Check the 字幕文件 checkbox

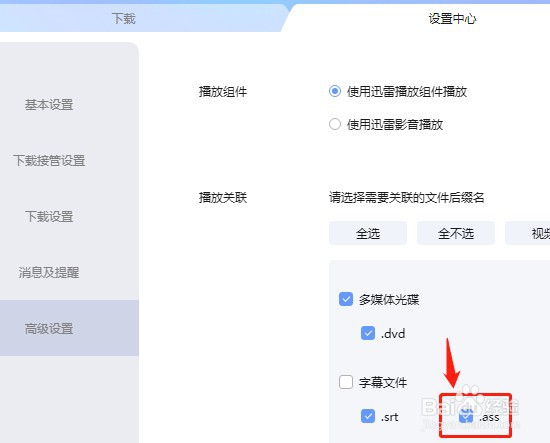pyautogui.click(x=346, y=382)
